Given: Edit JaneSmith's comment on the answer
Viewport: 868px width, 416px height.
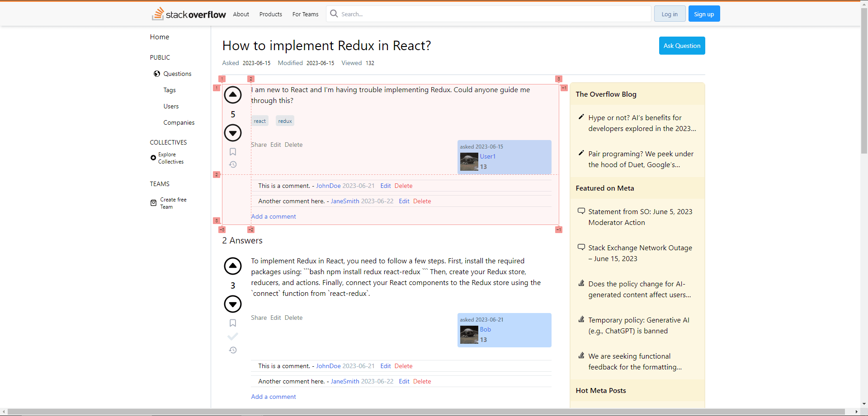Looking at the screenshot, I should pos(404,381).
